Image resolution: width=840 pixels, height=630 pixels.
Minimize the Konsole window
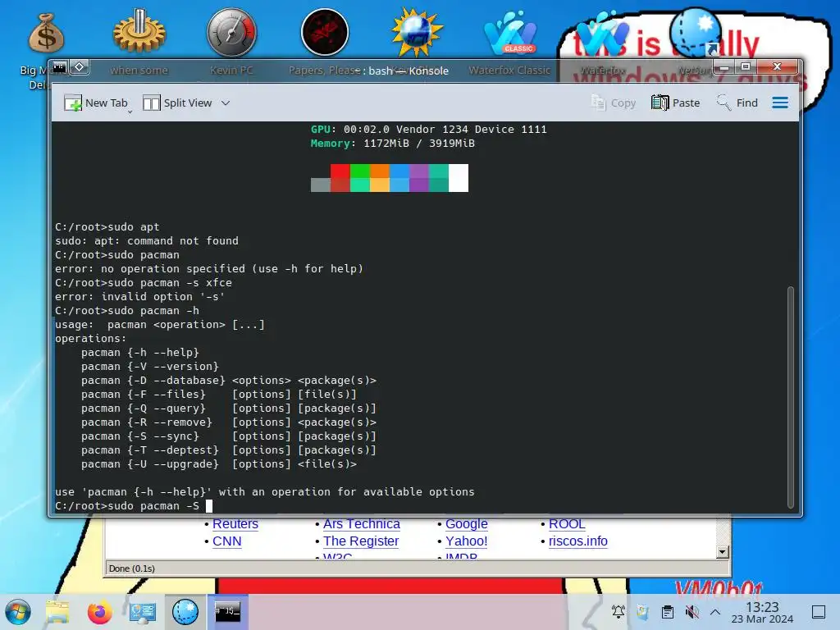click(x=724, y=67)
